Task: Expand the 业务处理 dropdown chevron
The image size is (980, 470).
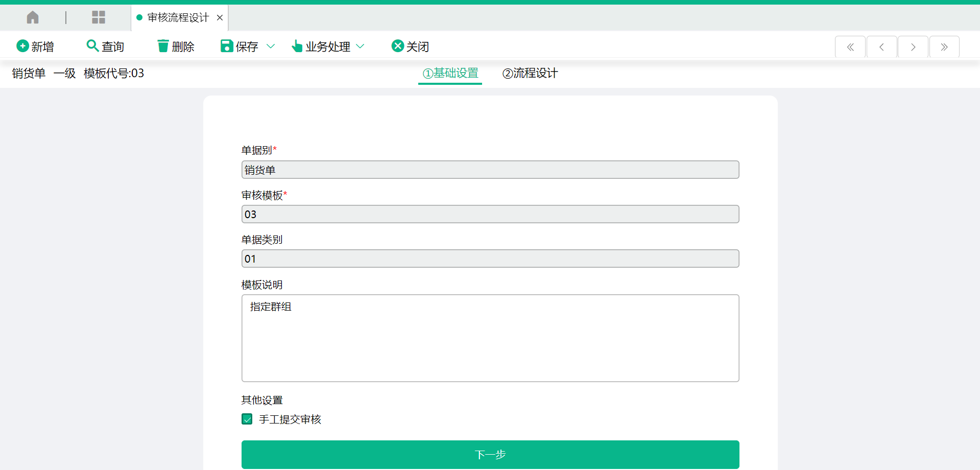Action: point(360,46)
